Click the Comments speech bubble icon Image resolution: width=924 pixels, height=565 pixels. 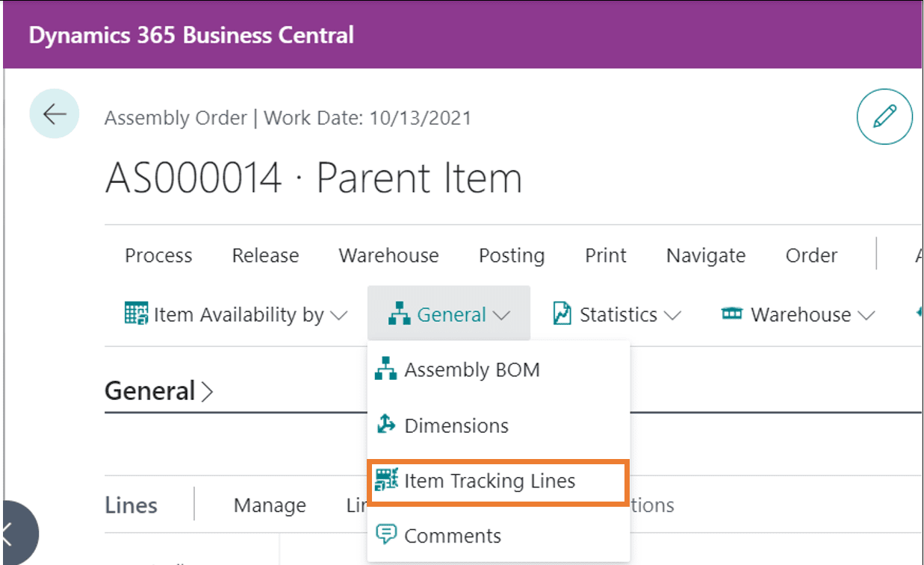385,535
